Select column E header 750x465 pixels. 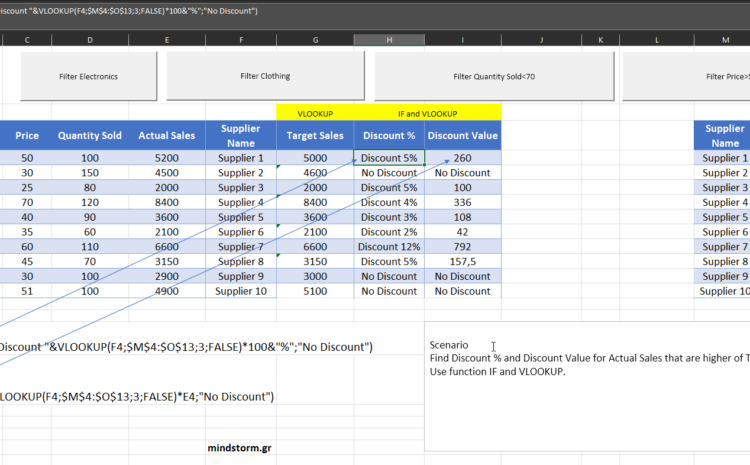click(x=167, y=40)
